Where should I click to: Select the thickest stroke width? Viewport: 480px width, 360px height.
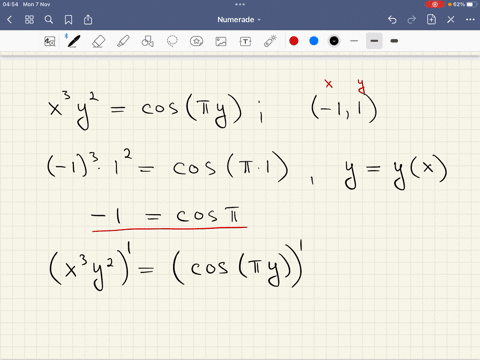tap(394, 41)
